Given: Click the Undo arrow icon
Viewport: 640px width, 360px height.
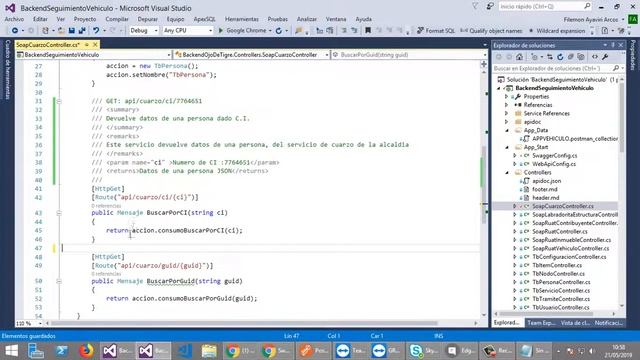Looking at the screenshot, I should [96, 31].
